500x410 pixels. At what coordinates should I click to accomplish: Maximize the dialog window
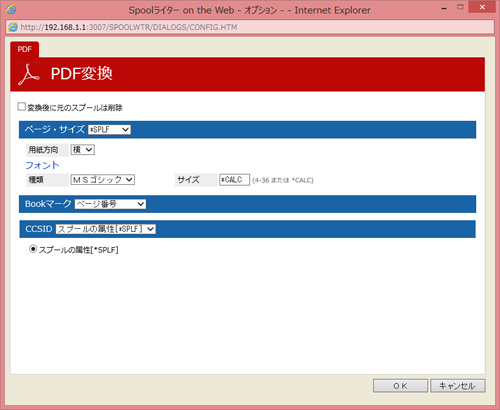click(x=460, y=7)
